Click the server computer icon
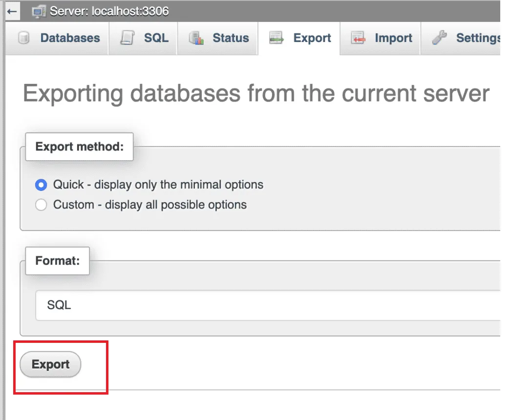 point(39,12)
